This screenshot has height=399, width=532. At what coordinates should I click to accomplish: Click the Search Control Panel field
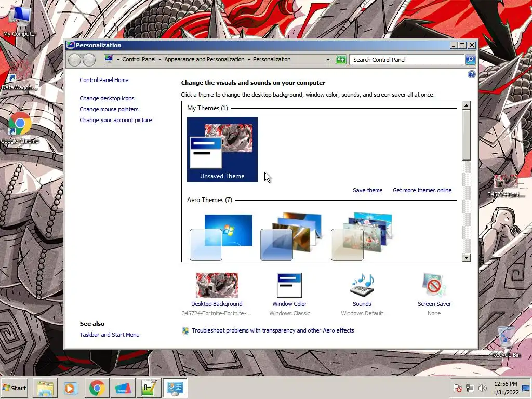[x=407, y=60]
